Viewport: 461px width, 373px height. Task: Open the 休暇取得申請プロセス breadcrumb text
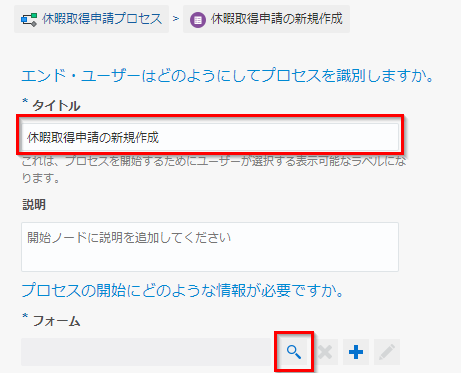(x=102, y=19)
